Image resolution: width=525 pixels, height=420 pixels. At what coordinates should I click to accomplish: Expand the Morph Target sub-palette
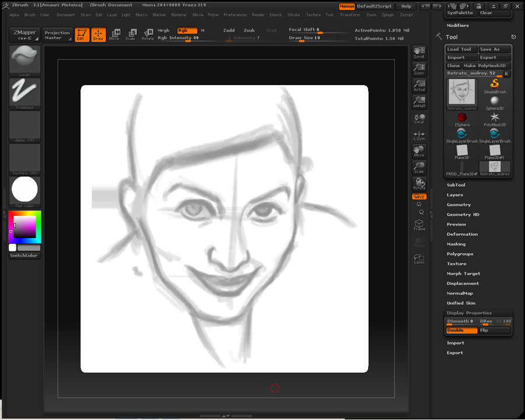[x=463, y=274]
